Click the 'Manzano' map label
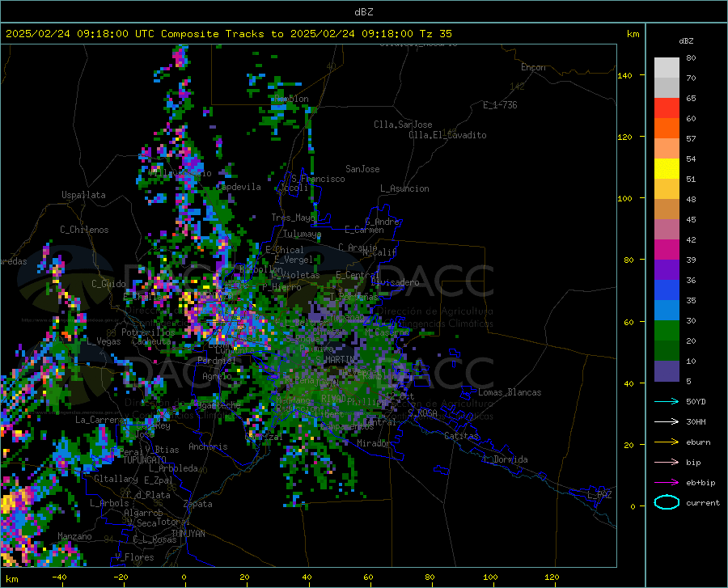 coord(74,536)
